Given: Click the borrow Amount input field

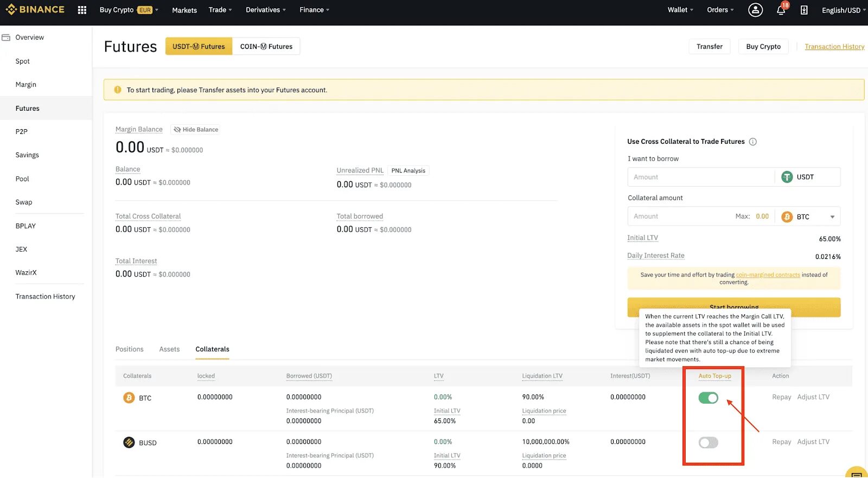Looking at the screenshot, I should (x=701, y=177).
